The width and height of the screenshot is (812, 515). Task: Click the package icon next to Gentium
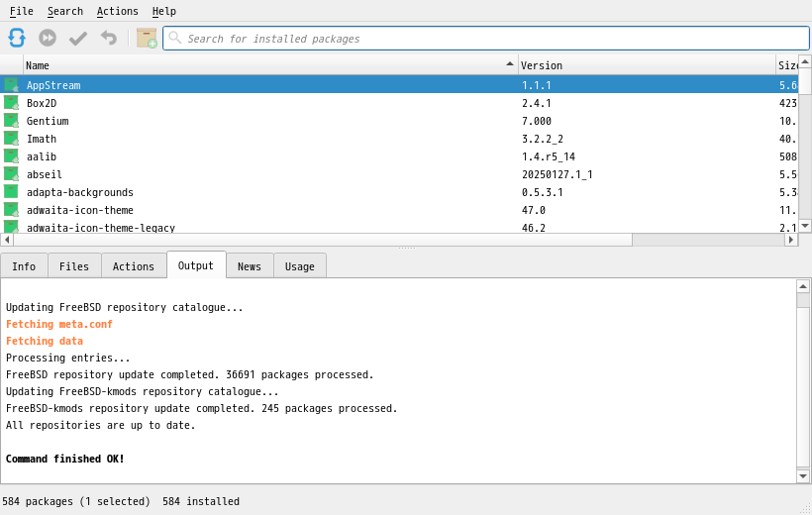tap(11, 121)
